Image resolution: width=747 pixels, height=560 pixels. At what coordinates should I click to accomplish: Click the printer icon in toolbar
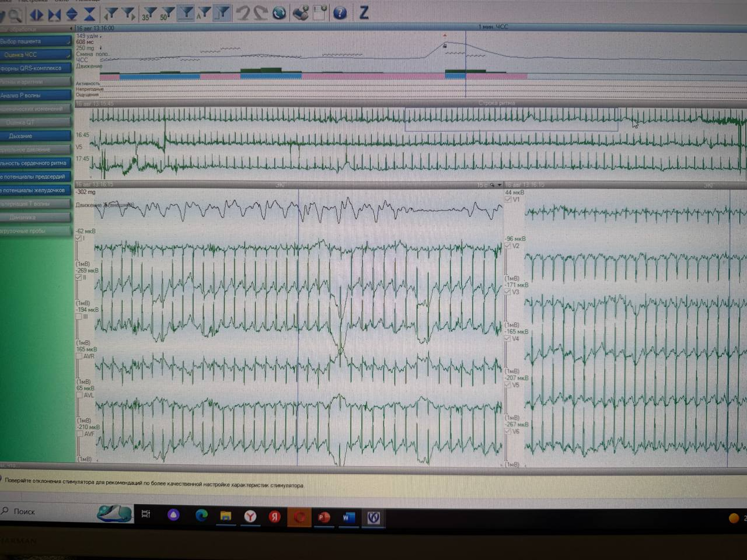[x=301, y=12]
